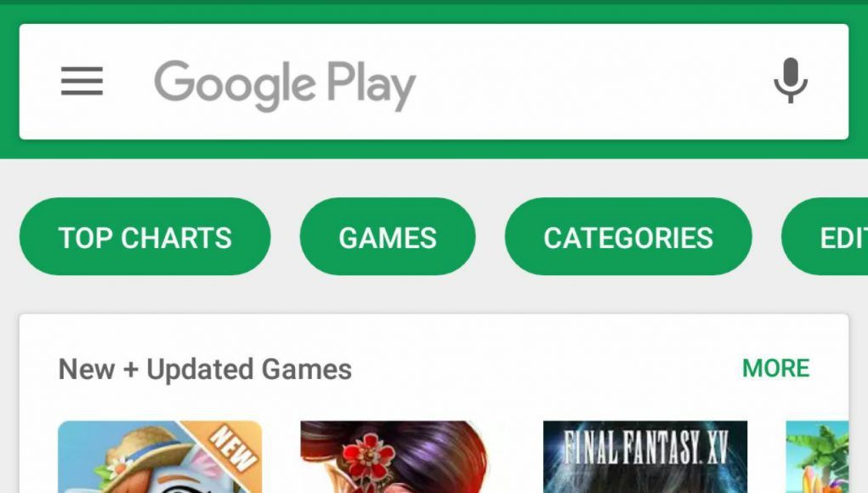Select the partially visible EDIT chip

(x=825, y=237)
